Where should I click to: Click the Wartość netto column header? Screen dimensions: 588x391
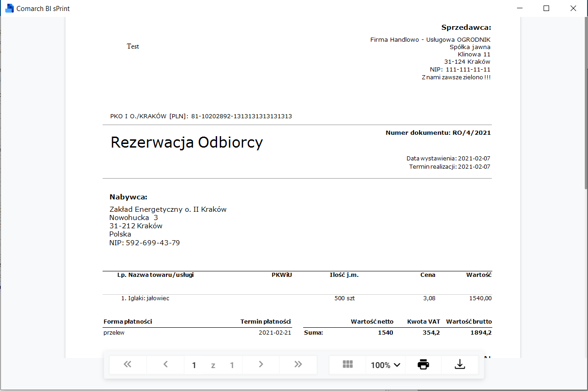click(372, 322)
